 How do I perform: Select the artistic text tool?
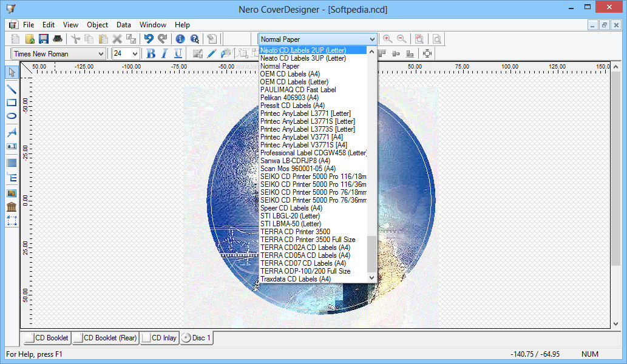pos(12,132)
